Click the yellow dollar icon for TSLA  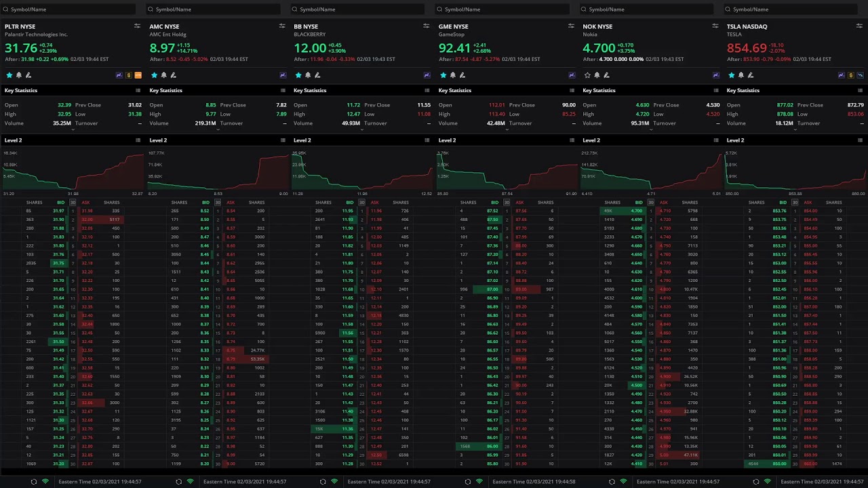tap(851, 75)
